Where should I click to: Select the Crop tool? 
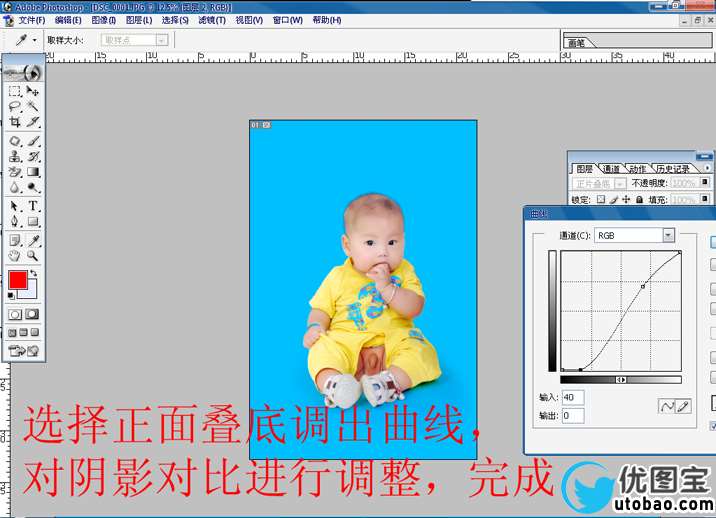(15, 122)
